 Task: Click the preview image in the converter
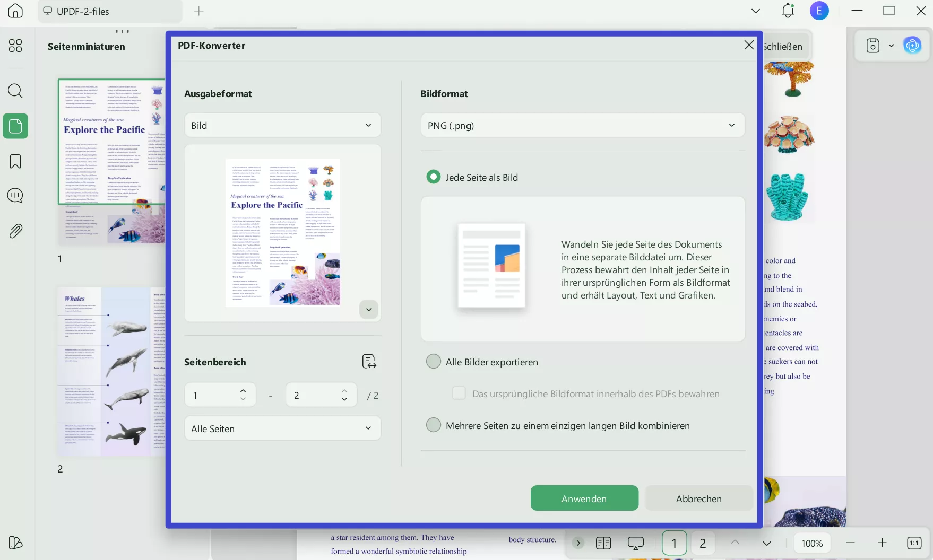(283, 232)
